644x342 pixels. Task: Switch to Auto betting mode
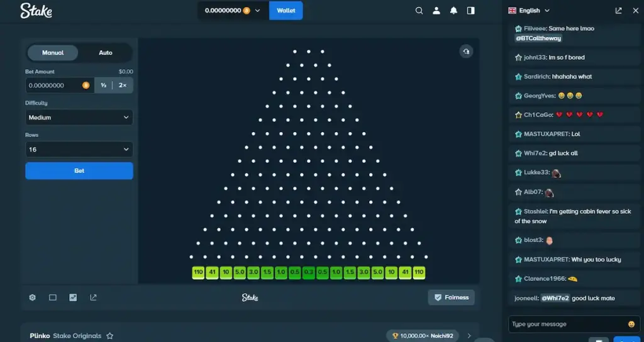tap(106, 53)
